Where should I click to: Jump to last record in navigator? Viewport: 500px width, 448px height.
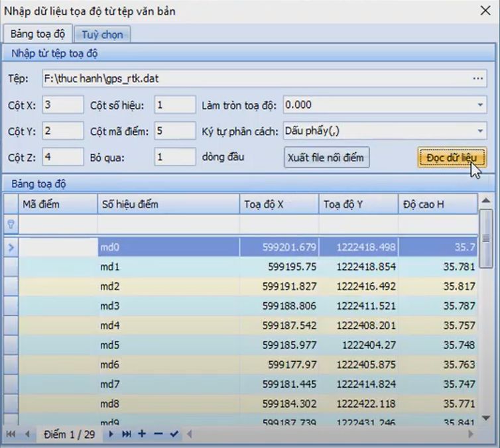(x=126, y=434)
